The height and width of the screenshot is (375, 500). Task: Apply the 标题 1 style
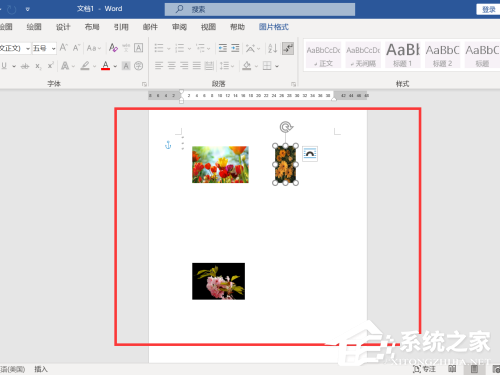(403, 54)
